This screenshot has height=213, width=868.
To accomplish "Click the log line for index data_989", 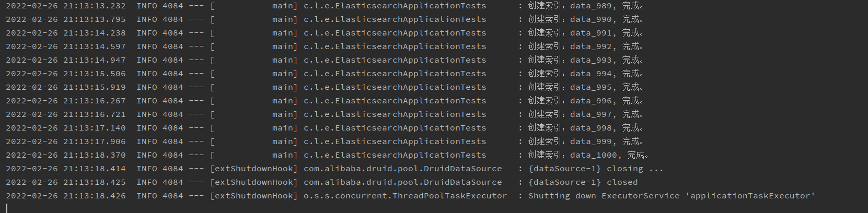I will [x=325, y=6].
